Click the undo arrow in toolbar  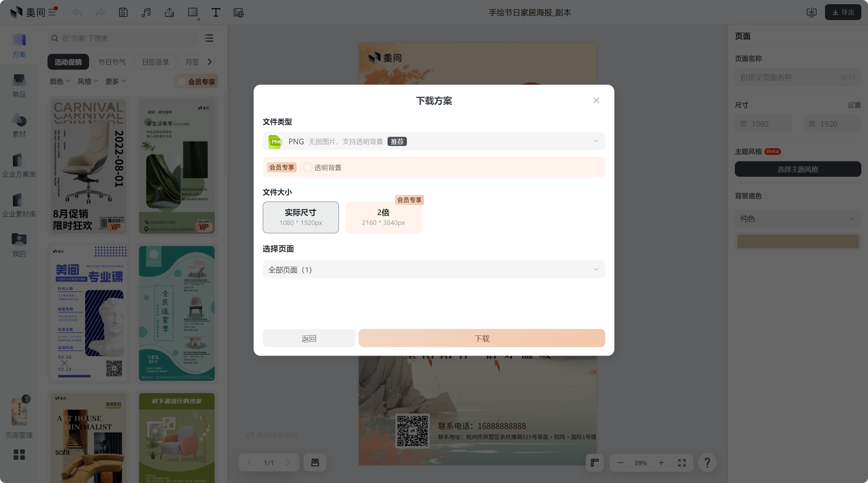[x=77, y=12]
